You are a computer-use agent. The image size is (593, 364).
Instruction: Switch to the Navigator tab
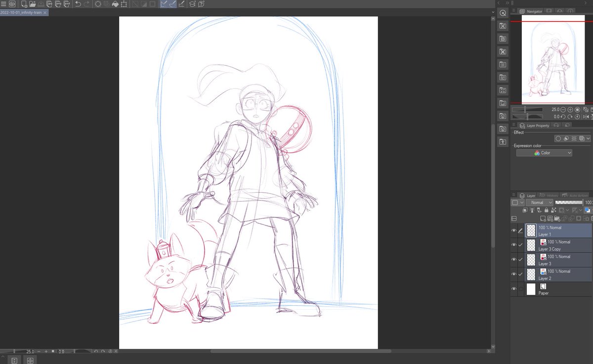point(530,11)
